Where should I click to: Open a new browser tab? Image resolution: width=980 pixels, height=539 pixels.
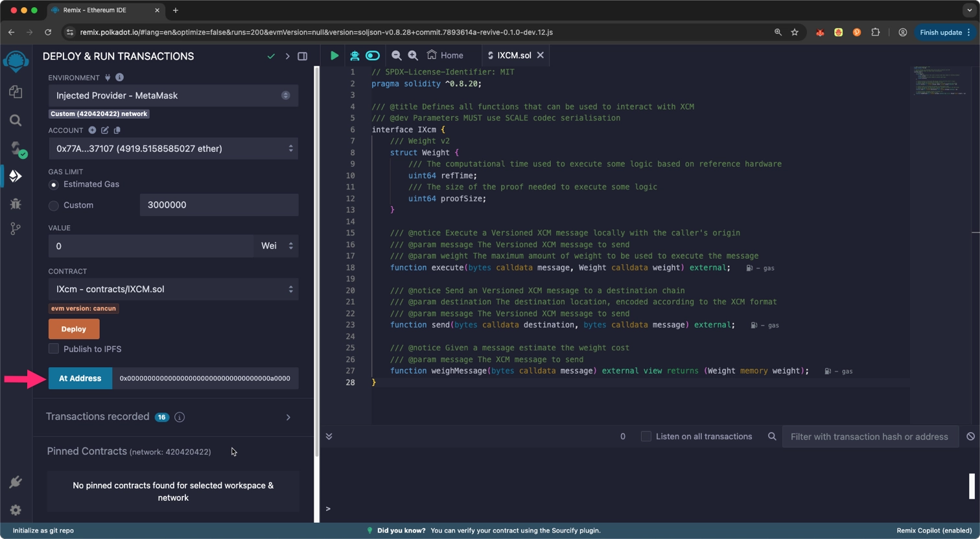point(176,10)
